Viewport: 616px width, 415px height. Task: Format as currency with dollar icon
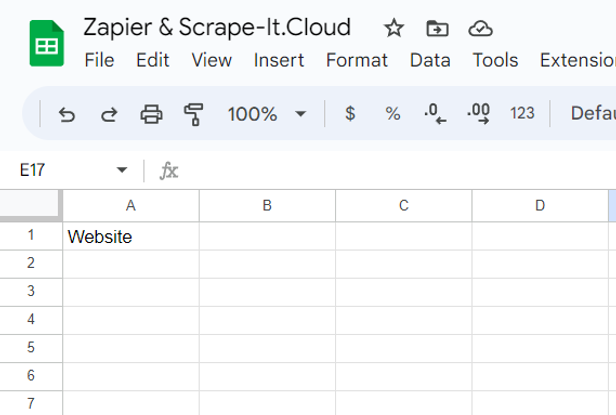pyautogui.click(x=350, y=114)
